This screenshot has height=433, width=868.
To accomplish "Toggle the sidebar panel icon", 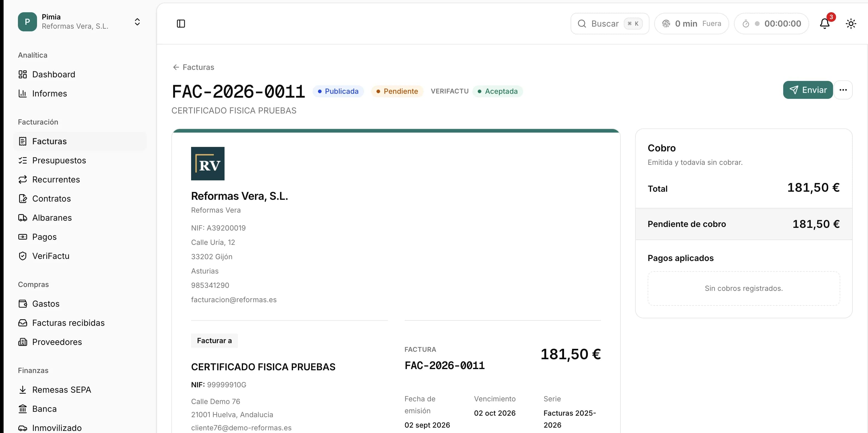I will pos(181,24).
